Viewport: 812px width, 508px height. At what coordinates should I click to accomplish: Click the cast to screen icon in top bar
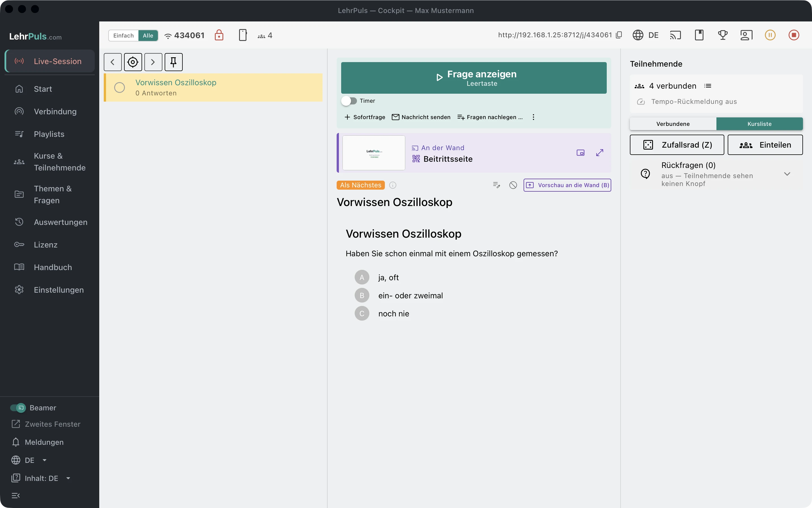pyautogui.click(x=676, y=35)
